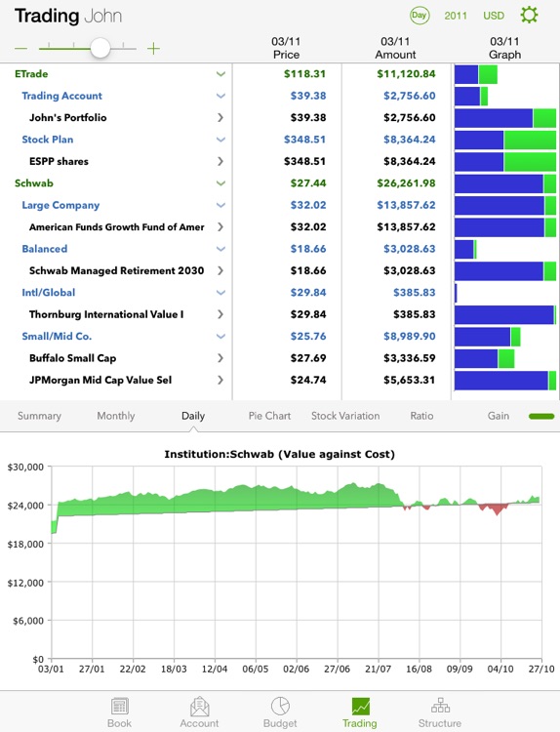Open American Funds Growth Fund detail arrow
This screenshot has height=732, width=560.
(x=220, y=226)
